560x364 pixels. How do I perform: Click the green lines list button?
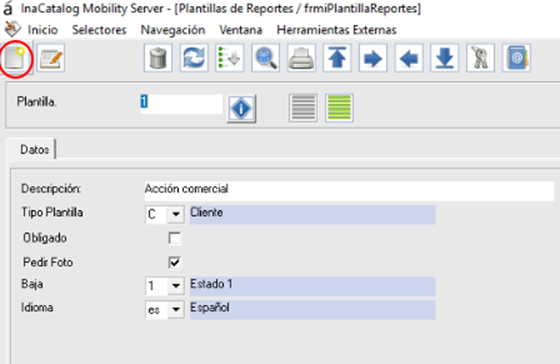tap(339, 108)
